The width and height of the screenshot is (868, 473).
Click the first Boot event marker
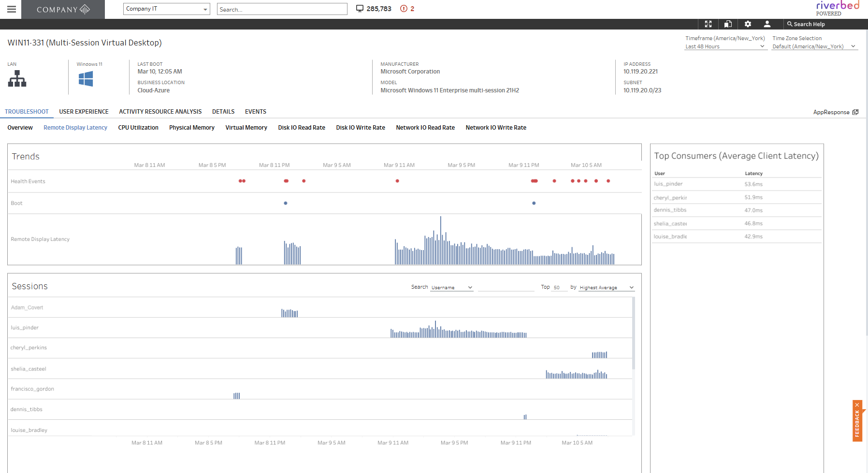tap(286, 203)
